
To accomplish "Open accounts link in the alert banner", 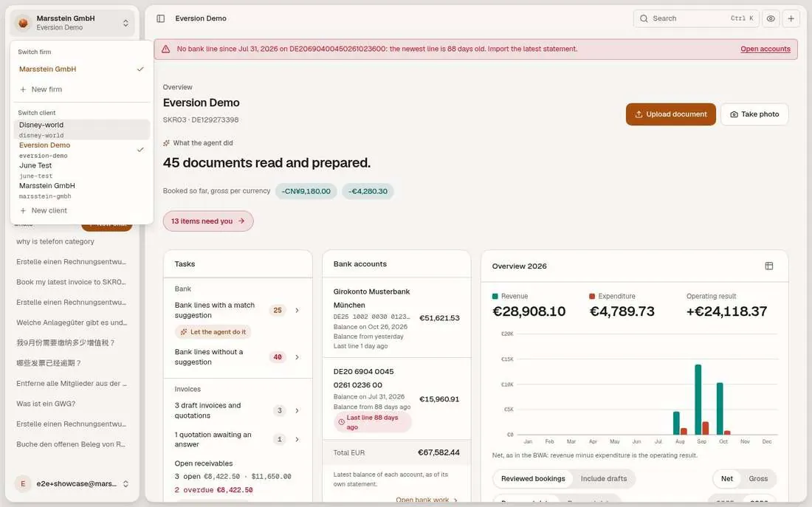I will click(x=765, y=49).
